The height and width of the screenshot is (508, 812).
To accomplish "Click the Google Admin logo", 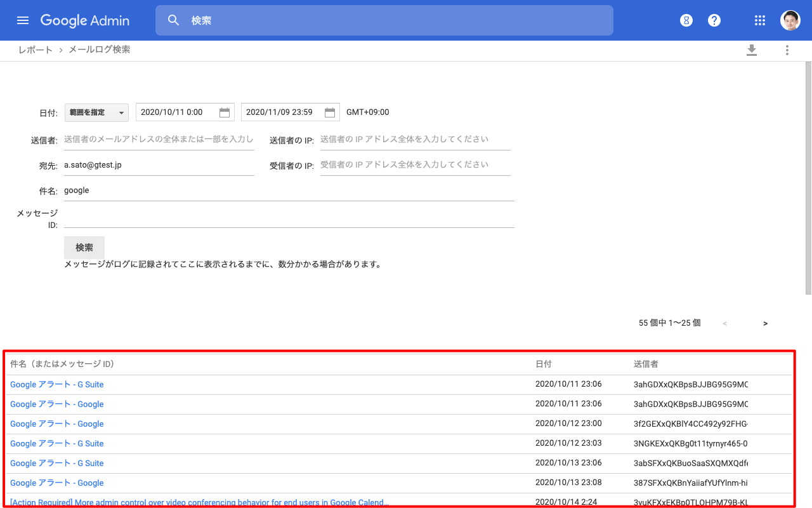I will pyautogui.click(x=85, y=20).
